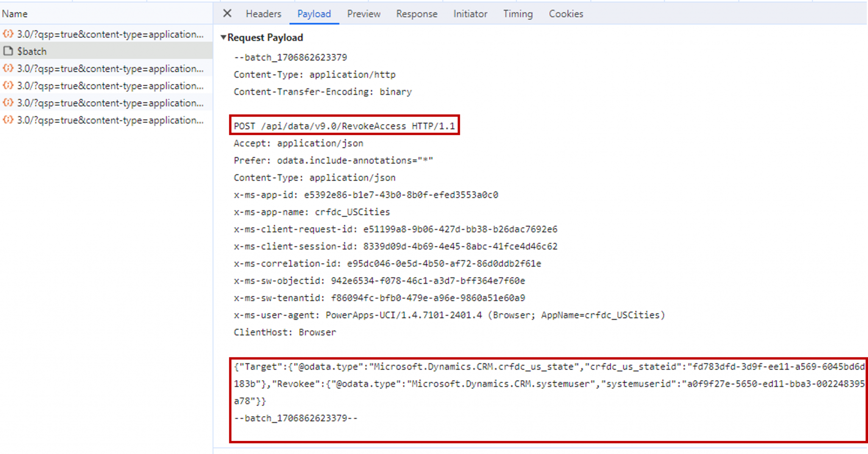Click JSON icon of the last request

(x=8, y=120)
